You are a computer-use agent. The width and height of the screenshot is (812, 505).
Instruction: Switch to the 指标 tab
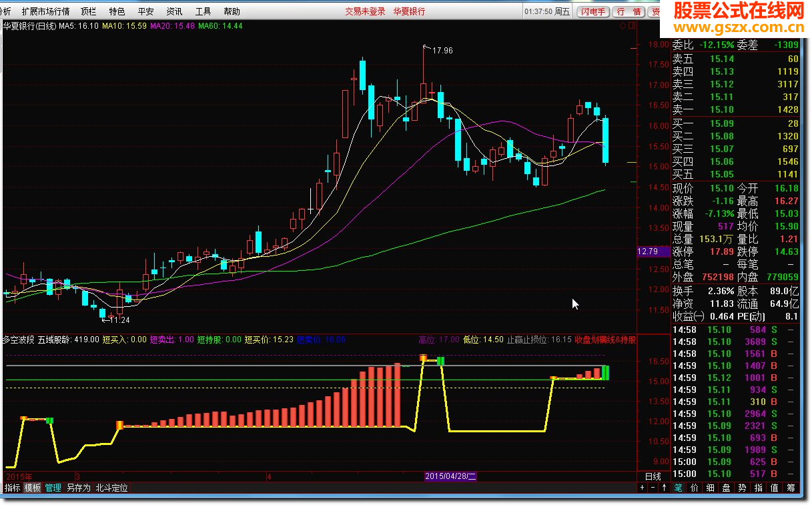pos(13,488)
